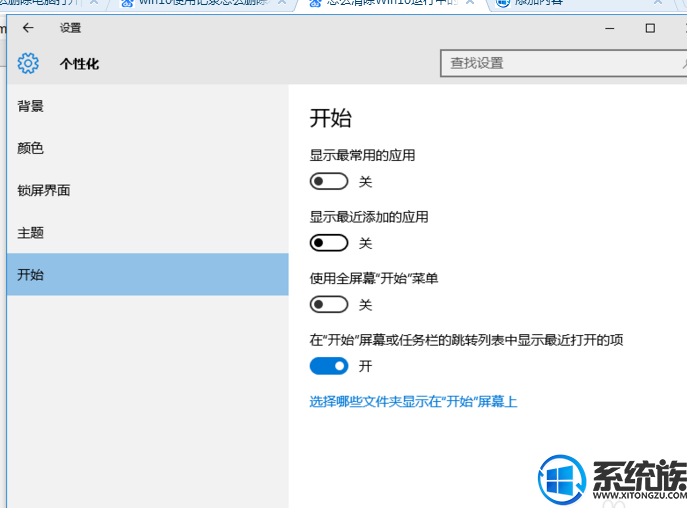Maximize the Settings window

click(x=650, y=28)
